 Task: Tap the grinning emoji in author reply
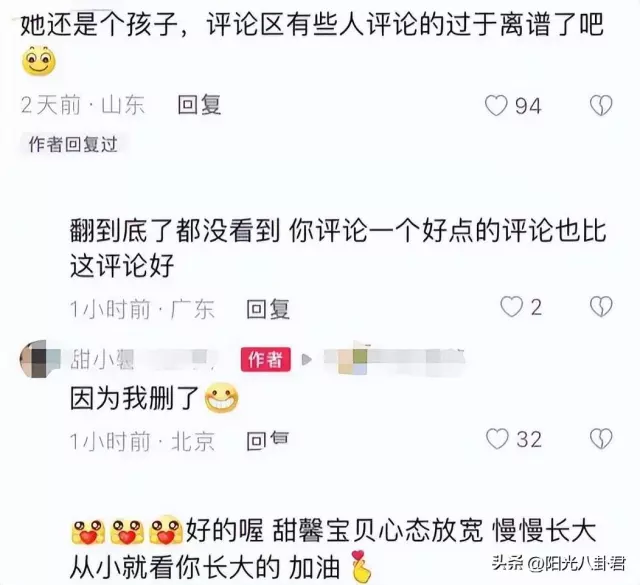tap(222, 398)
